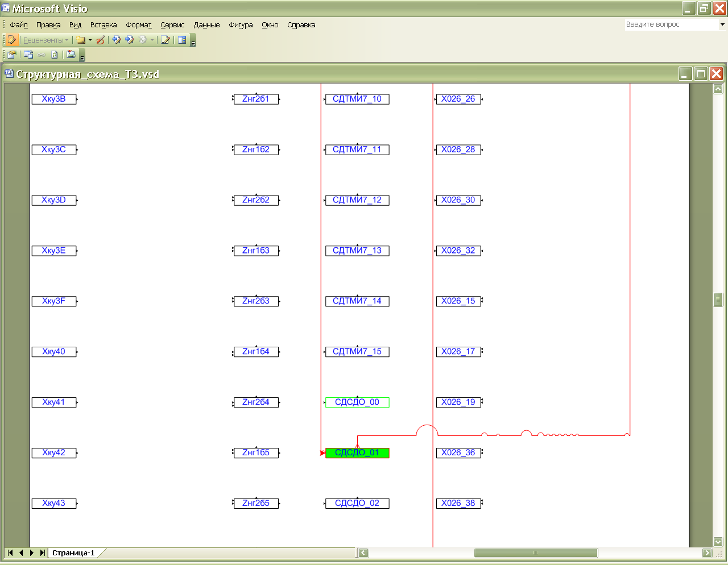
Task: Insert a new comment with the note icon
Action: 81,40
